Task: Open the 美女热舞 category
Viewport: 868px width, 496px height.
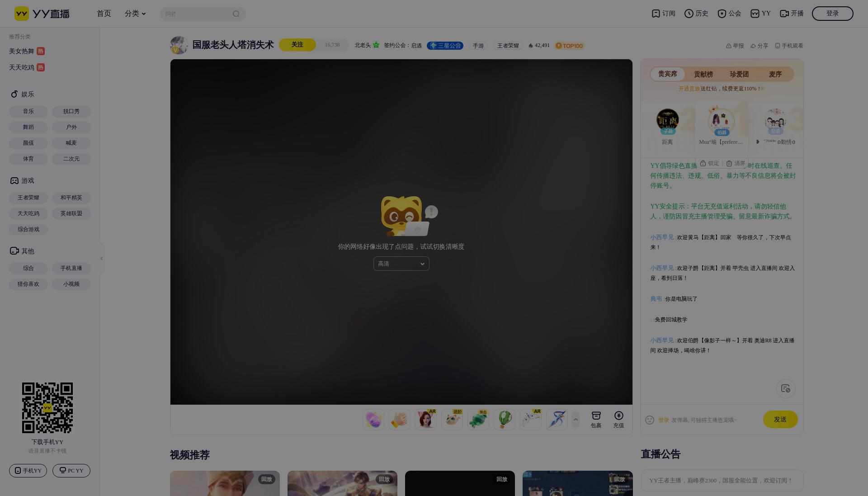Action: pyautogui.click(x=27, y=51)
